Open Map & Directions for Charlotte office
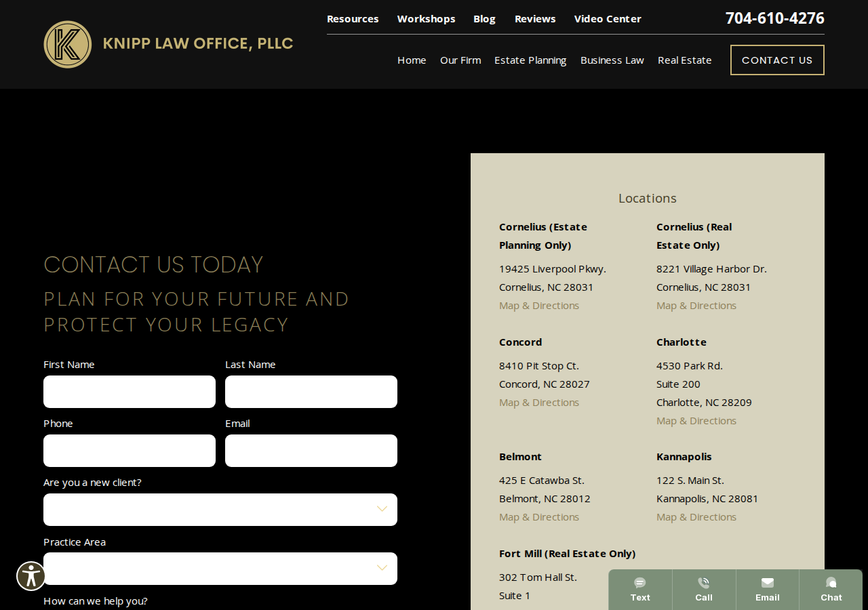868x610 pixels. click(x=696, y=421)
